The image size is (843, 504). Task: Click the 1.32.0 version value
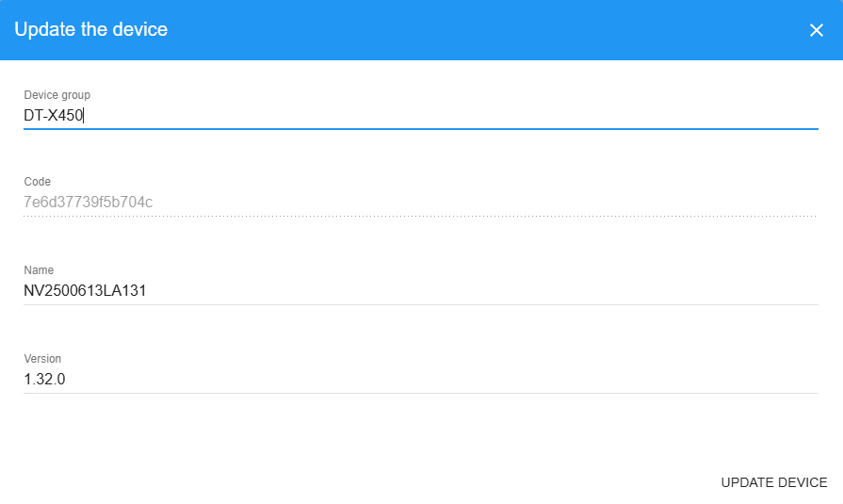44,380
